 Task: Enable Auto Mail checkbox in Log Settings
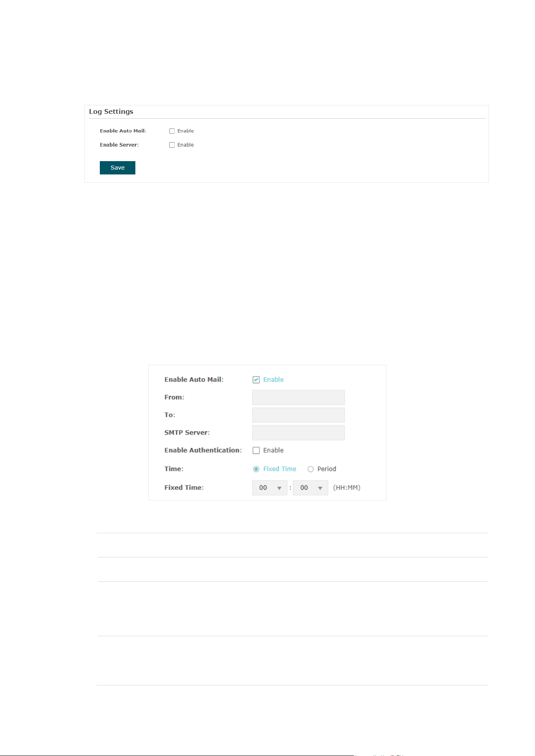(172, 131)
